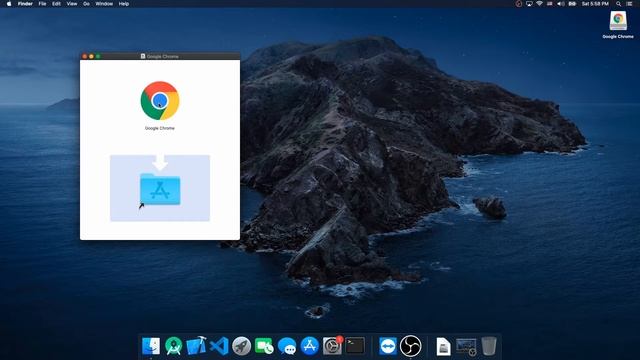
Task: Click the Applications folder shortcut in installer window
Action: [160, 189]
